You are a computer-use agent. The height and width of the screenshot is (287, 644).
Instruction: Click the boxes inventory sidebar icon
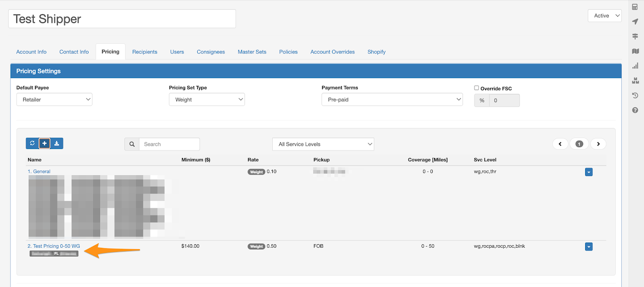635,81
